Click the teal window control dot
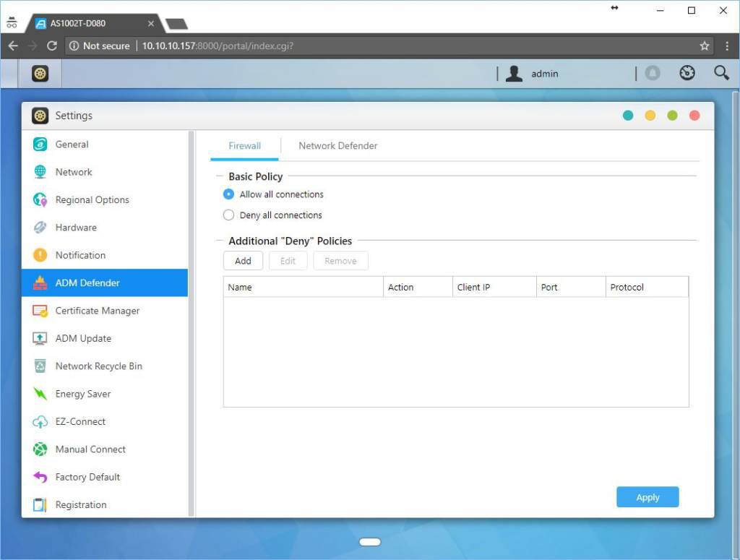Image resolution: width=740 pixels, height=560 pixels. coord(628,116)
